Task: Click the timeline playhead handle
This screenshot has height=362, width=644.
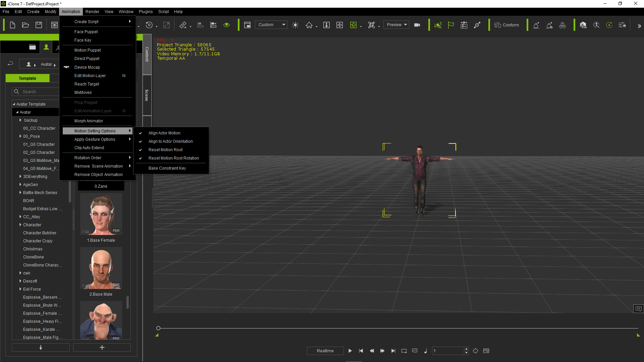Action: click(x=158, y=328)
